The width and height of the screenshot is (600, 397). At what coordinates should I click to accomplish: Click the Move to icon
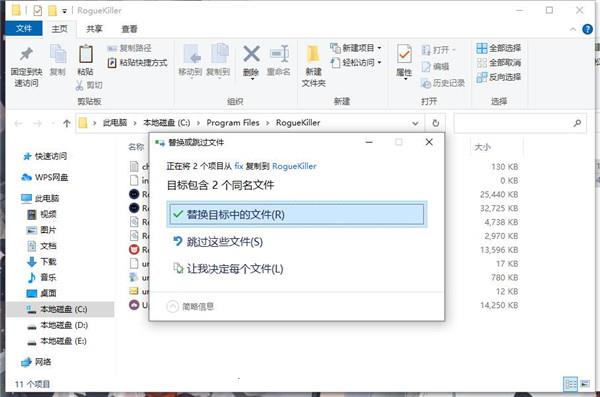tap(191, 54)
